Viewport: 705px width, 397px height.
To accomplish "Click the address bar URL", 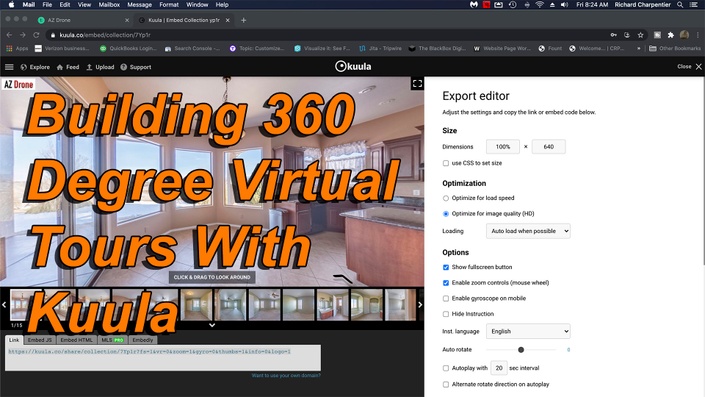I will click(105, 35).
